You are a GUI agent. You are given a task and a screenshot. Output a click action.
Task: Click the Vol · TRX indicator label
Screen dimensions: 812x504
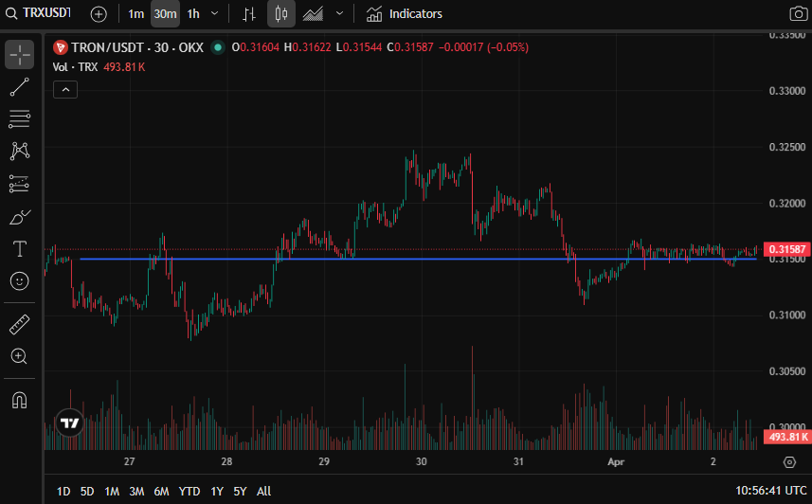[75, 67]
